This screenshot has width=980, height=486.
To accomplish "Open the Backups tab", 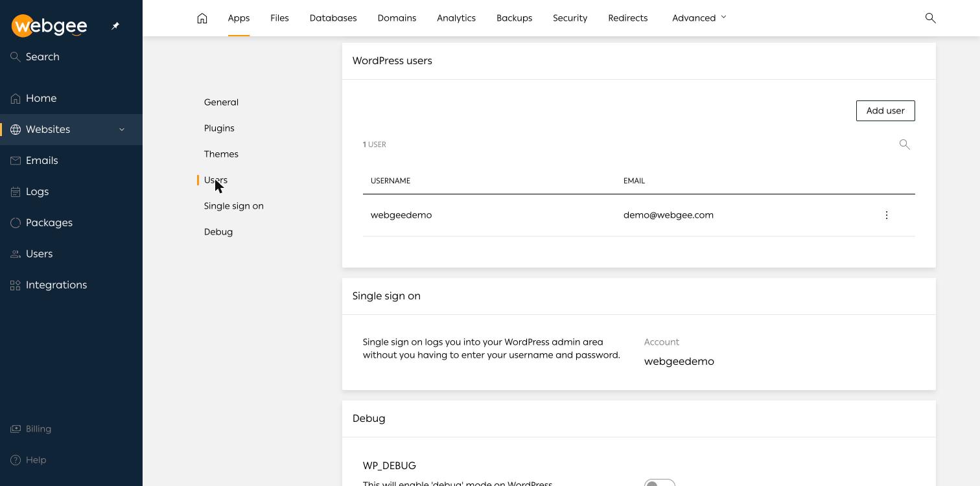I will pyautogui.click(x=514, y=18).
